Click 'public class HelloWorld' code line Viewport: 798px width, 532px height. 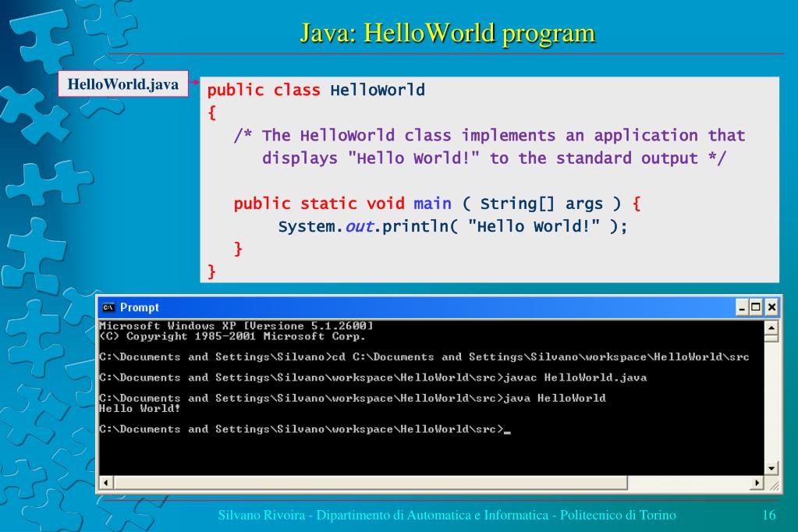pos(316,90)
